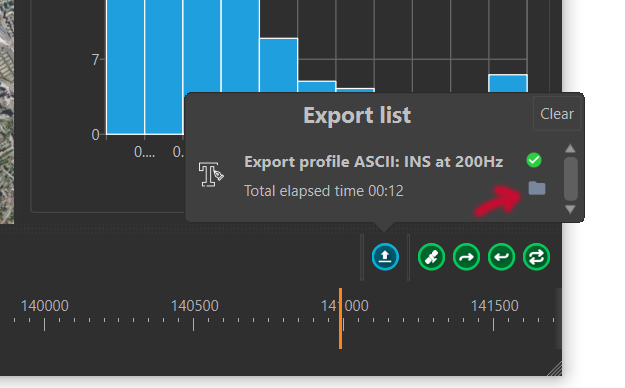Click the Total elapsed time 00:12 text
This screenshot has height=388, width=625.
pos(324,191)
